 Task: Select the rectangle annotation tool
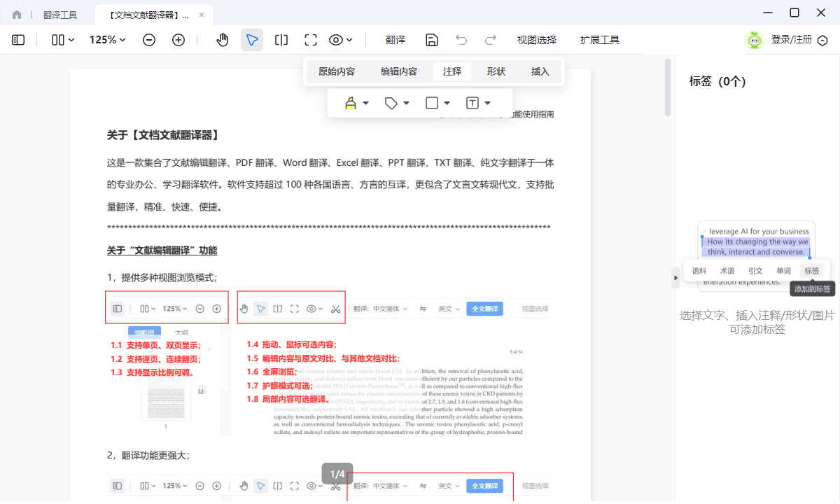(432, 103)
